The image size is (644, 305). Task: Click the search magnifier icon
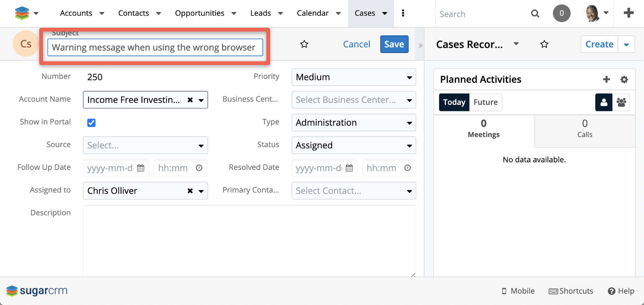click(535, 14)
